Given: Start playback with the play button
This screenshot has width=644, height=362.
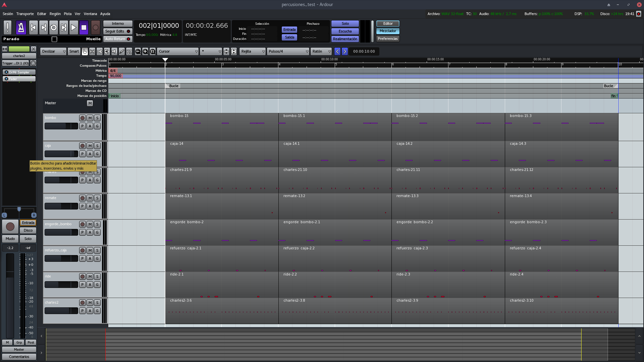Looking at the screenshot, I should [x=74, y=28].
